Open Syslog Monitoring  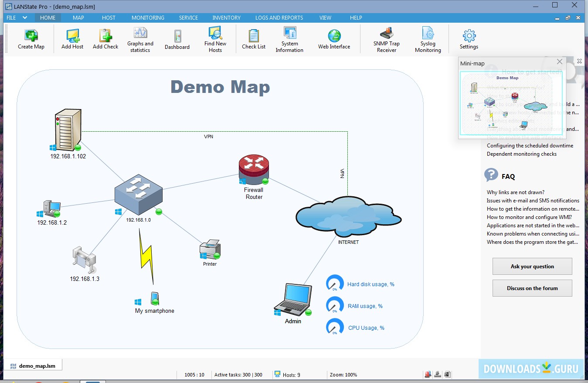[428, 40]
